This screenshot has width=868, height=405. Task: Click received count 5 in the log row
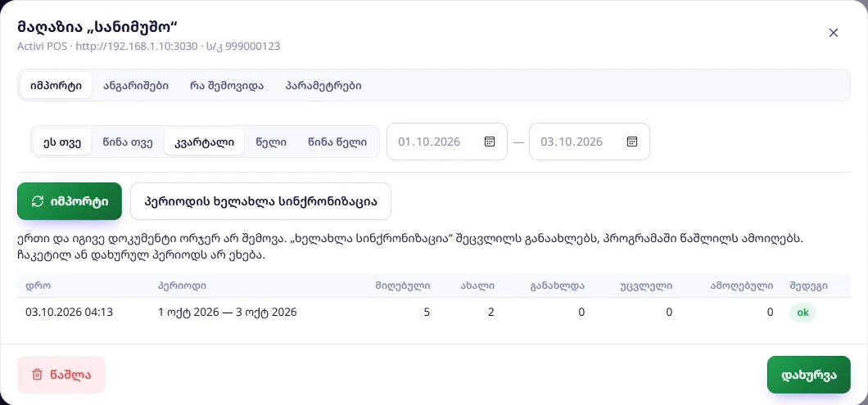(427, 312)
